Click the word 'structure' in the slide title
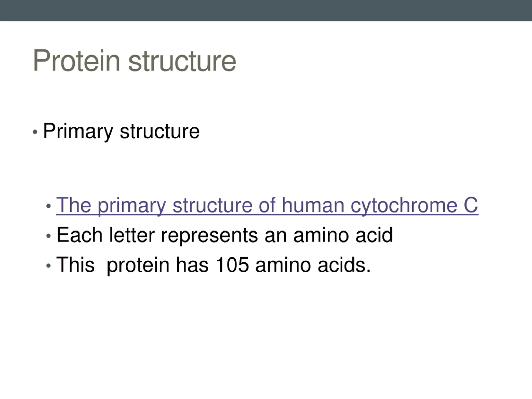The height and width of the screenshot is (399, 532). (182, 61)
